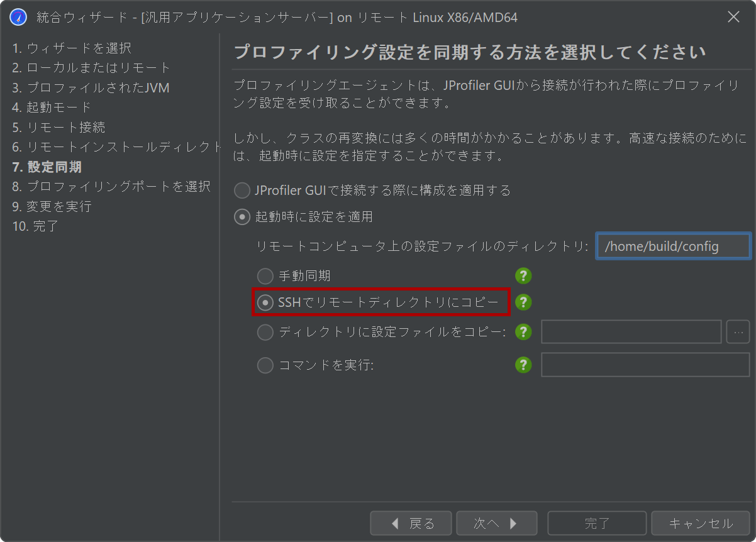Go to step 4. 起動モード
Viewport: 756px width, 542px height.
click(x=52, y=108)
